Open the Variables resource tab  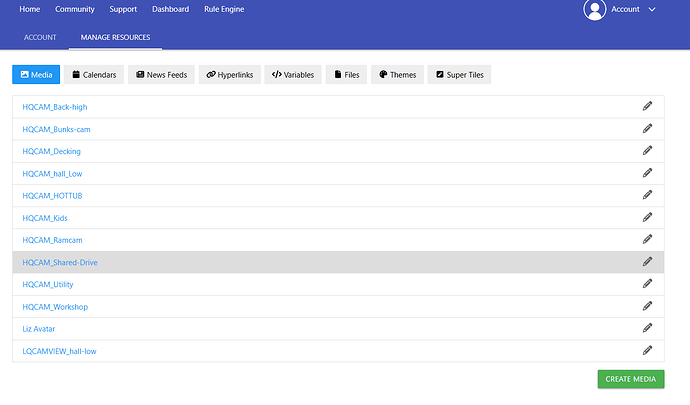click(293, 75)
